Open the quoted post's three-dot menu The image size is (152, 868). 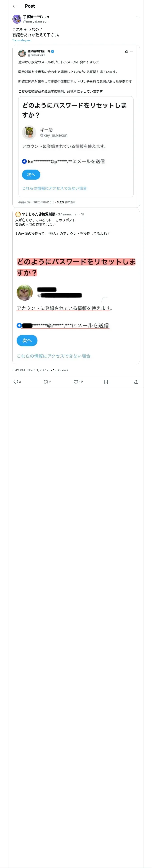(132, 52)
